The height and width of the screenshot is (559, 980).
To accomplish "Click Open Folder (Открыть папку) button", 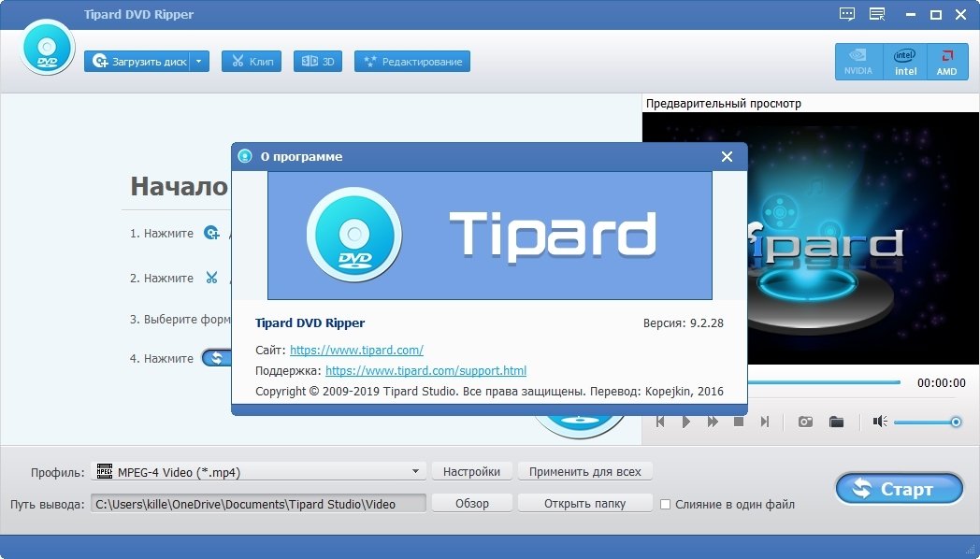I will (x=585, y=504).
